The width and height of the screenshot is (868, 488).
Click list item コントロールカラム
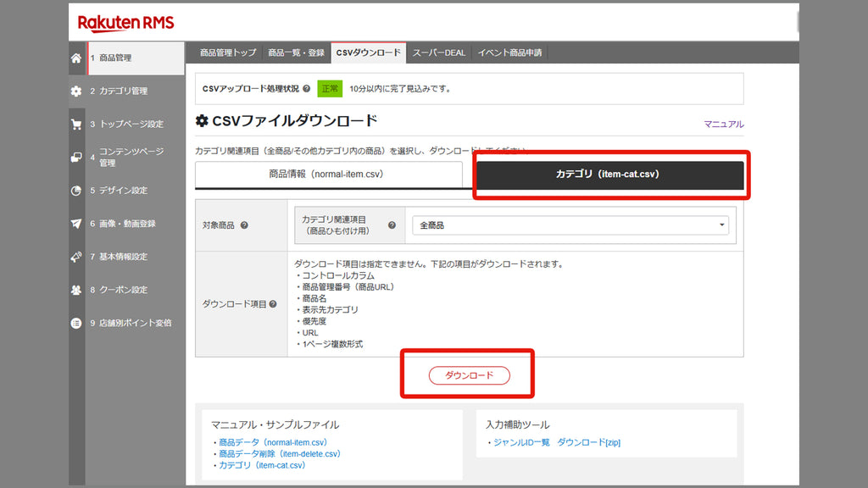(338, 275)
